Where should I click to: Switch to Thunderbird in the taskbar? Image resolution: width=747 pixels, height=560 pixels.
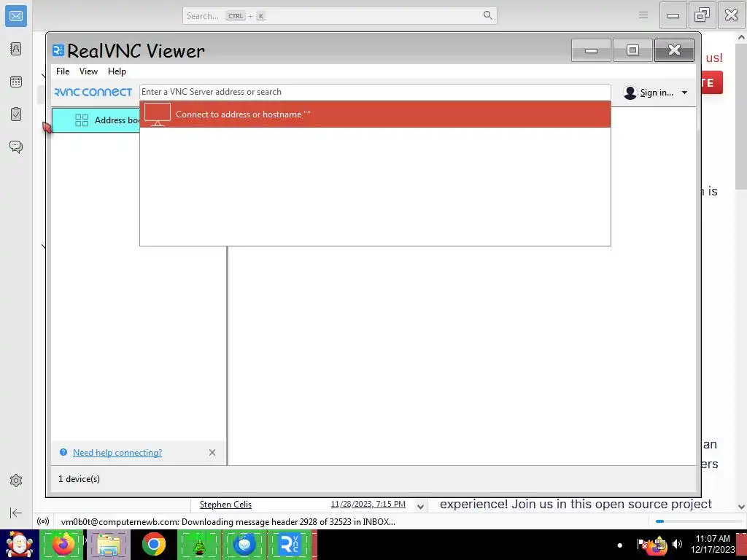click(x=244, y=544)
